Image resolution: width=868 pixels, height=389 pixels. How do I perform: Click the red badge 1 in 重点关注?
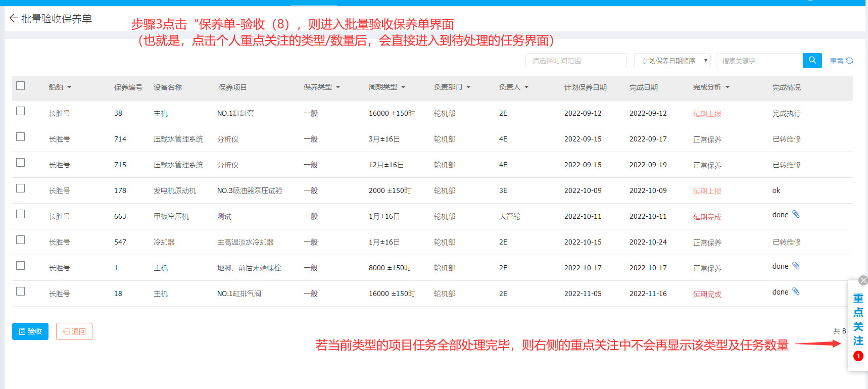pyautogui.click(x=858, y=356)
